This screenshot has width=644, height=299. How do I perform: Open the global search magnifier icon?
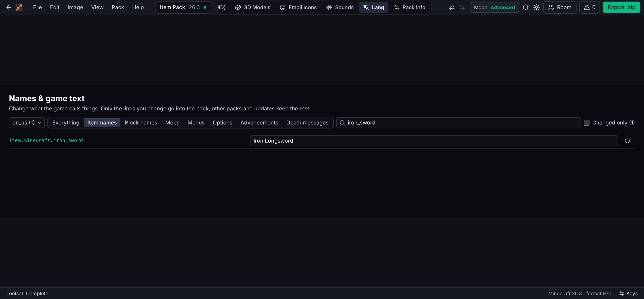[526, 8]
